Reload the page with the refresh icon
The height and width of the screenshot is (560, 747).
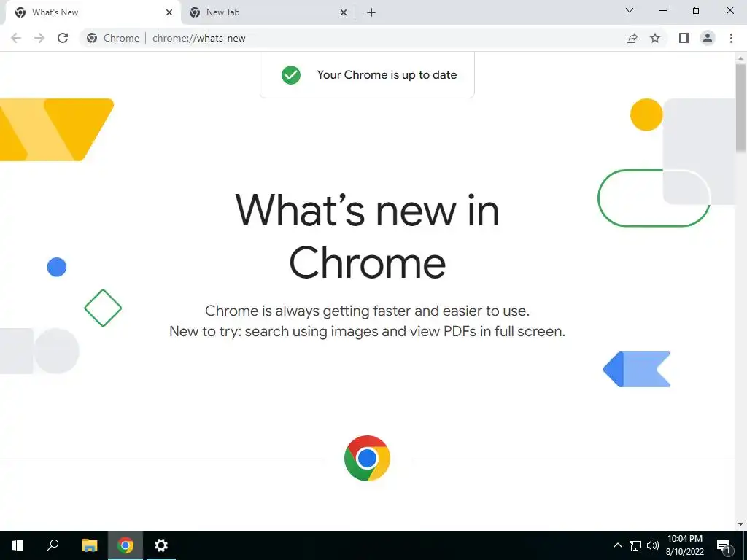click(63, 38)
